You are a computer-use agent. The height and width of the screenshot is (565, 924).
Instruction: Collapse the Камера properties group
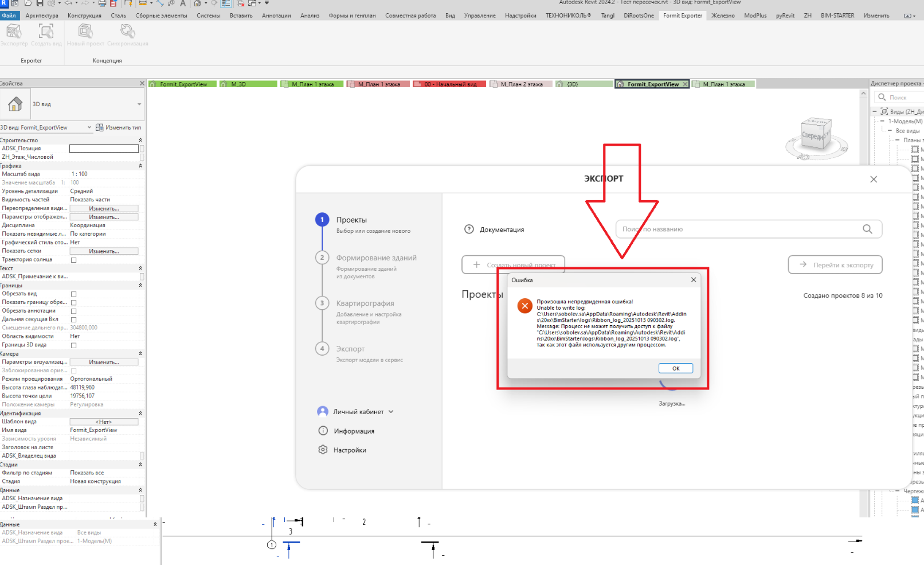point(140,353)
